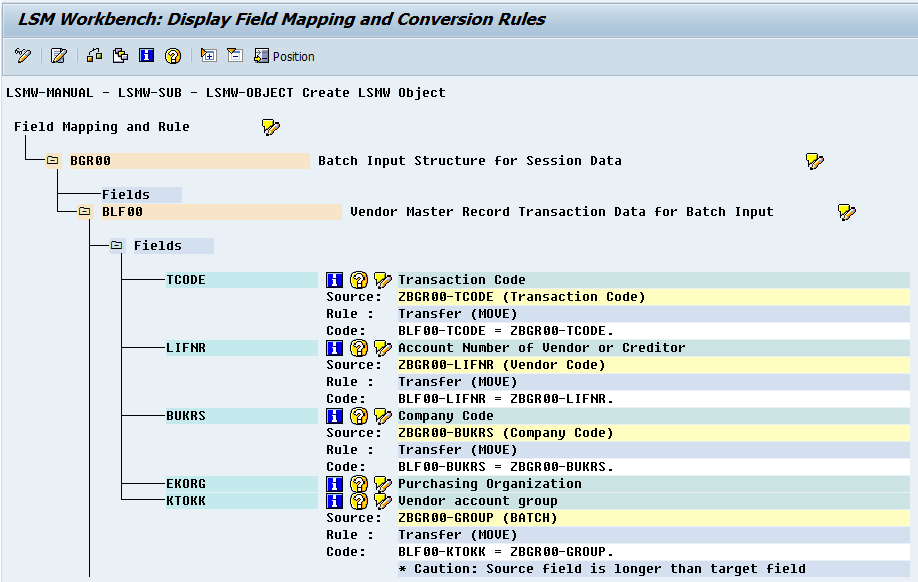Click the copy object toolbar icon
Screen dimensions: 918x582
tap(120, 55)
